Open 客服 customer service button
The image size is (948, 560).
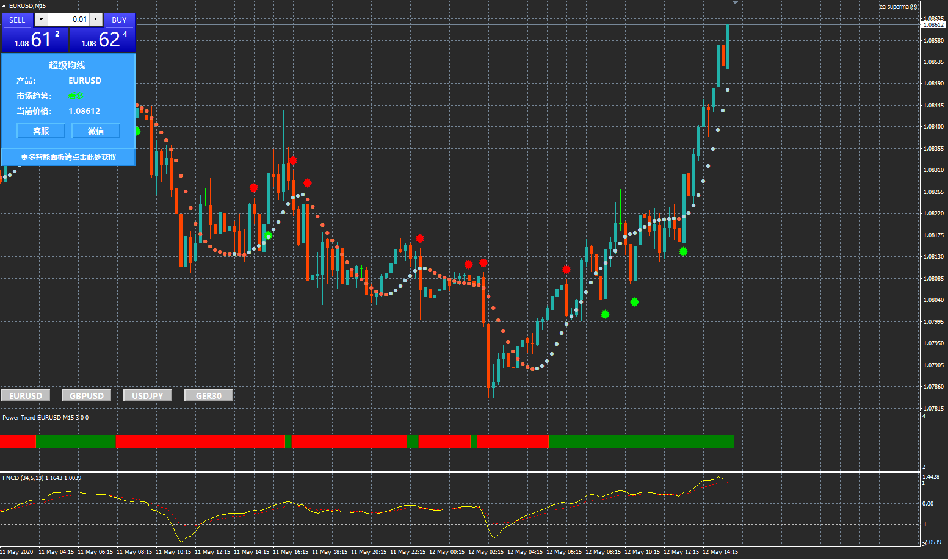[41, 131]
